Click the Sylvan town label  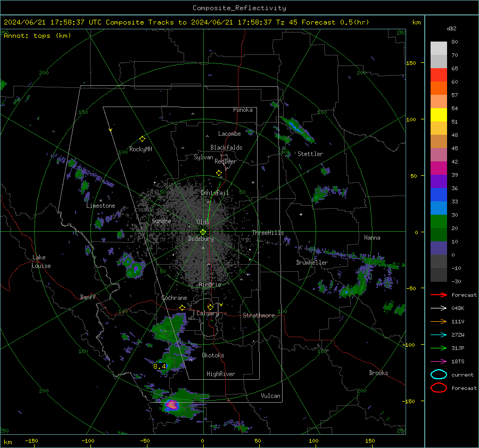pos(203,157)
